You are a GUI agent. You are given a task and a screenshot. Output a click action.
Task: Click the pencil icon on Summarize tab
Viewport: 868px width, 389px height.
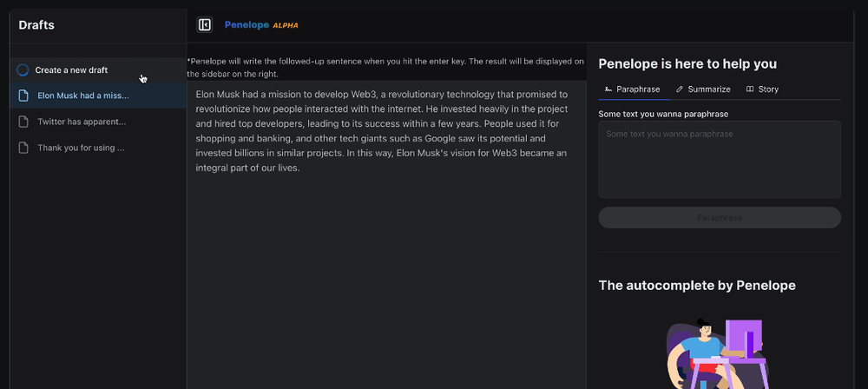pyautogui.click(x=680, y=89)
